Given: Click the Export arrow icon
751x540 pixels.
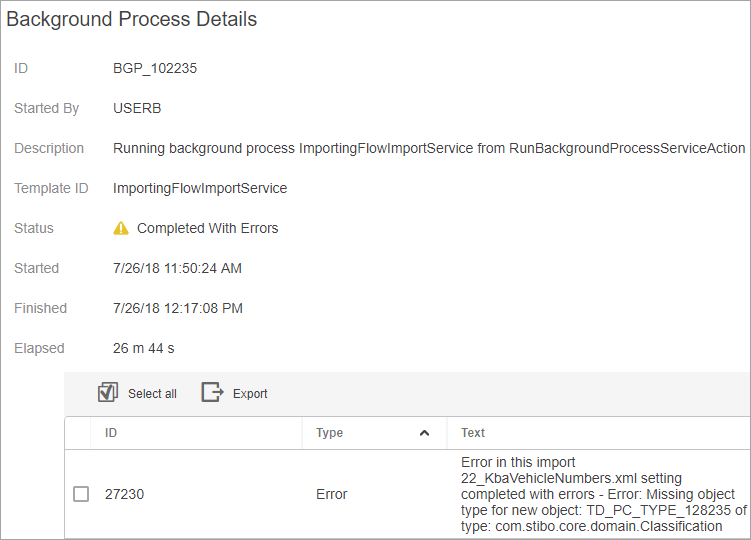Looking at the screenshot, I should [213, 392].
